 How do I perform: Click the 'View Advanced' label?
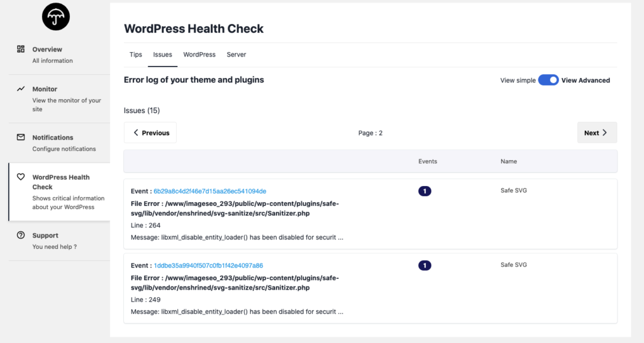coord(586,80)
